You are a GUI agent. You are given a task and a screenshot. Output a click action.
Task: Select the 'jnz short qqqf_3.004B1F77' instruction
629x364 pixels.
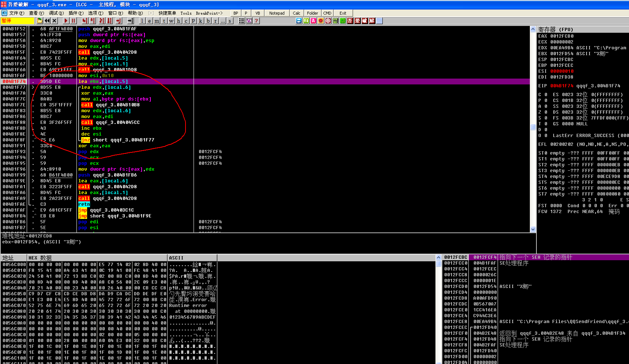click(117, 140)
